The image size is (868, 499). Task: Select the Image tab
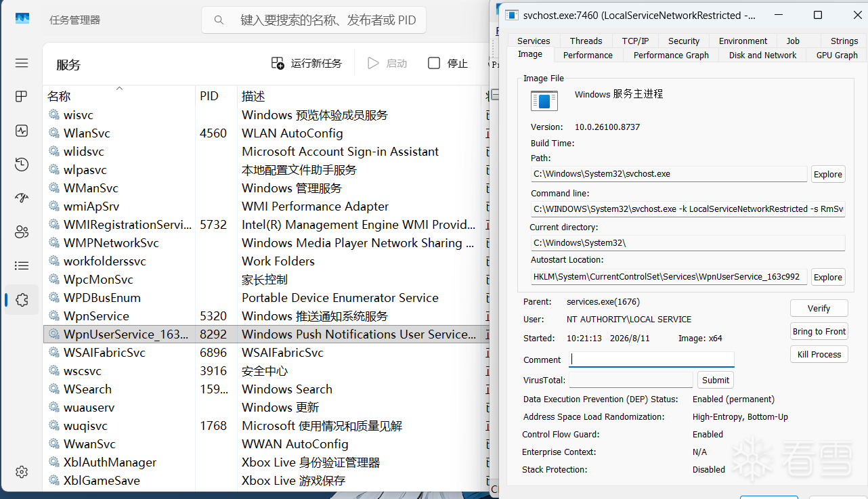coord(530,54)
